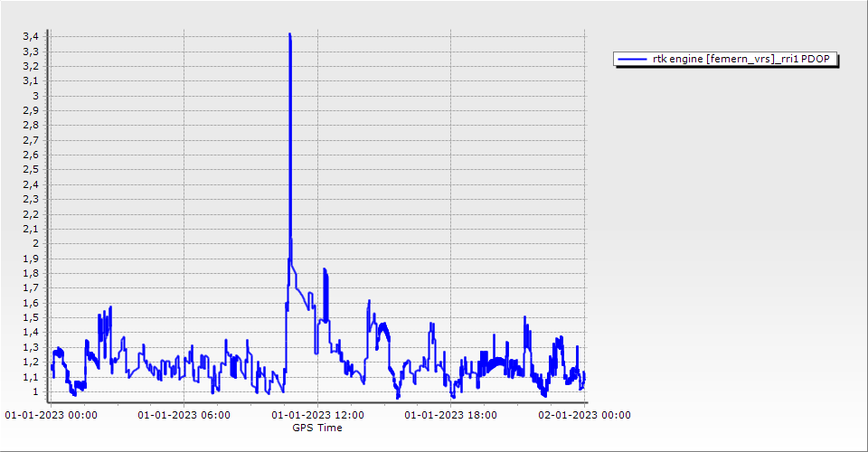
Task: Click the 1,2 y-axis tick label
Action: tap(29, 362)
